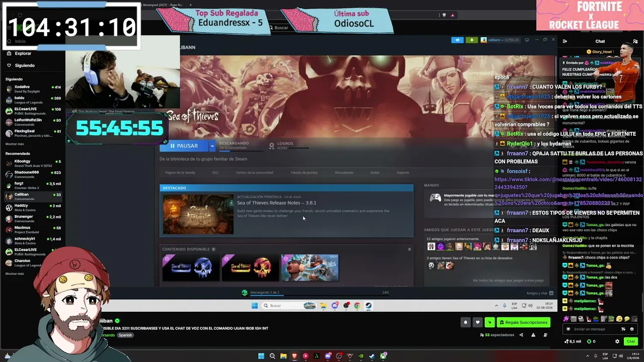Open the Logros achievements gear icon
The image size is (644, 362).
click(x=272, y=145)
